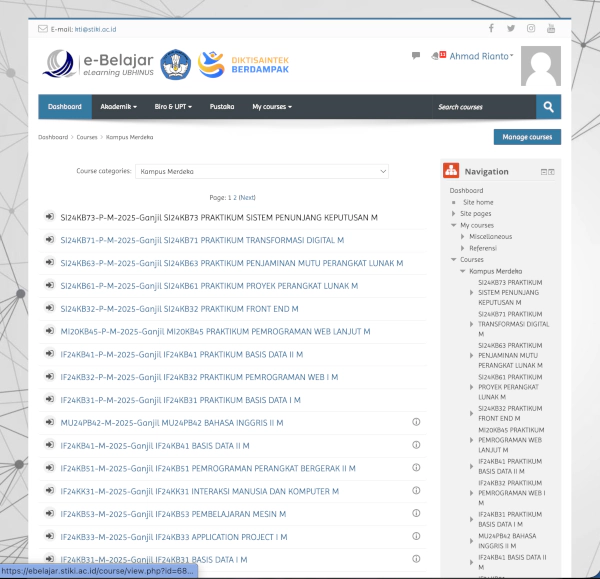The width and height of the screenshot is (600, 579).
Task: Open SI24KB63 PRAKTIKUM PENJAMINAN MUTU PERANGKAT LUNAK
Action: [x=232, y=263]
